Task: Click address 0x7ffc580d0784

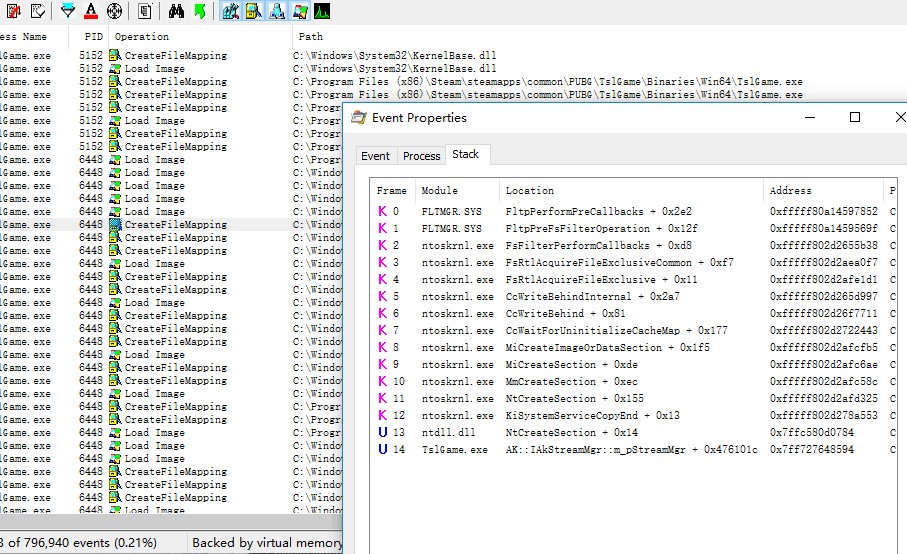Action: [x=812, y=433]
